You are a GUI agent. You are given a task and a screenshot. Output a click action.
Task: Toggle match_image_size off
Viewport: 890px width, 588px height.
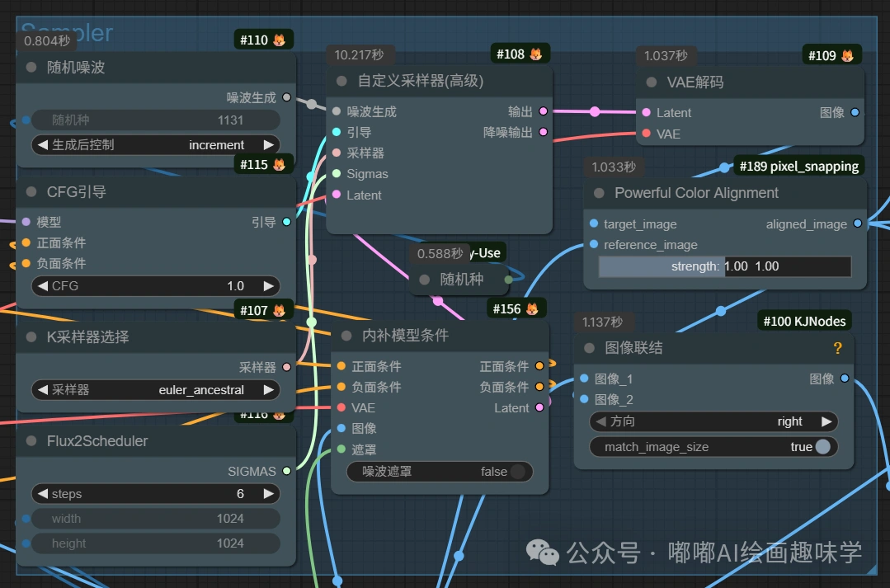824,447
